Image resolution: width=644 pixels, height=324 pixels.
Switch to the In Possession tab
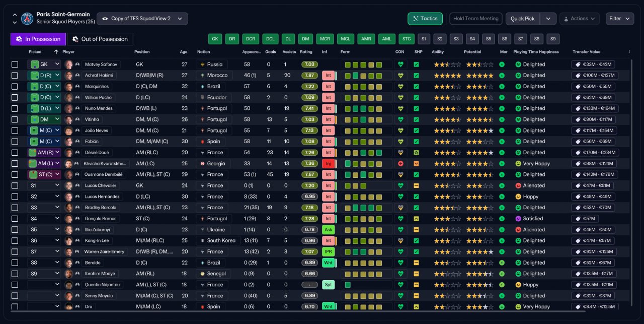pyautogui.click(x=38, y=39)
